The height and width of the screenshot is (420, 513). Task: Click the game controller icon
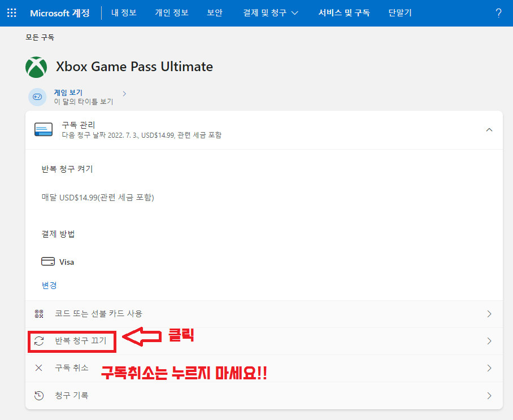[37, 97]
